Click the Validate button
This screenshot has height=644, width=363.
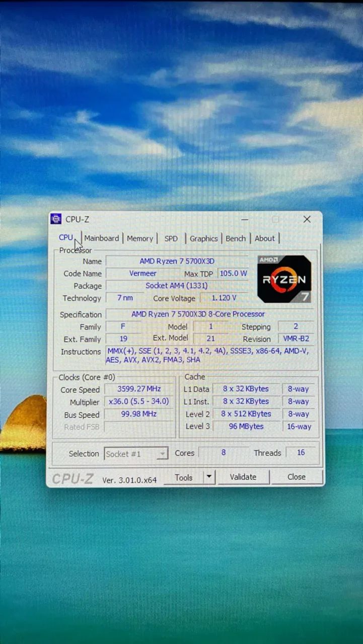pos(243,477)
